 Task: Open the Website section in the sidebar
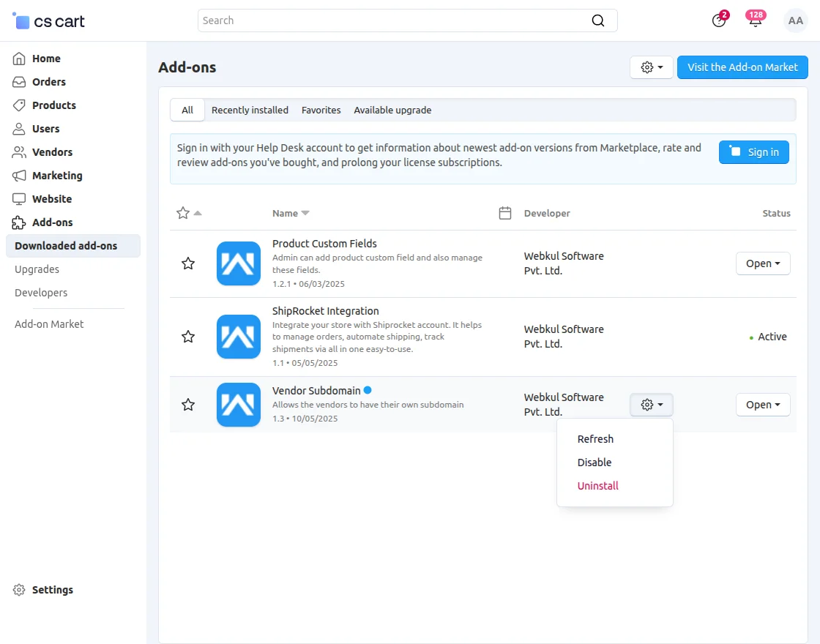[52, 198]
